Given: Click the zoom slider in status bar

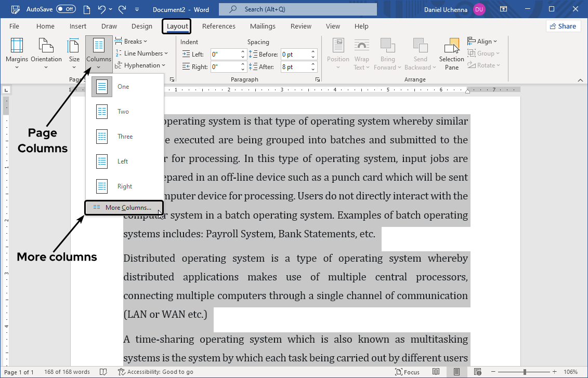Looking at the screenshot, I should pyautogui.click(x=525, y=372).
